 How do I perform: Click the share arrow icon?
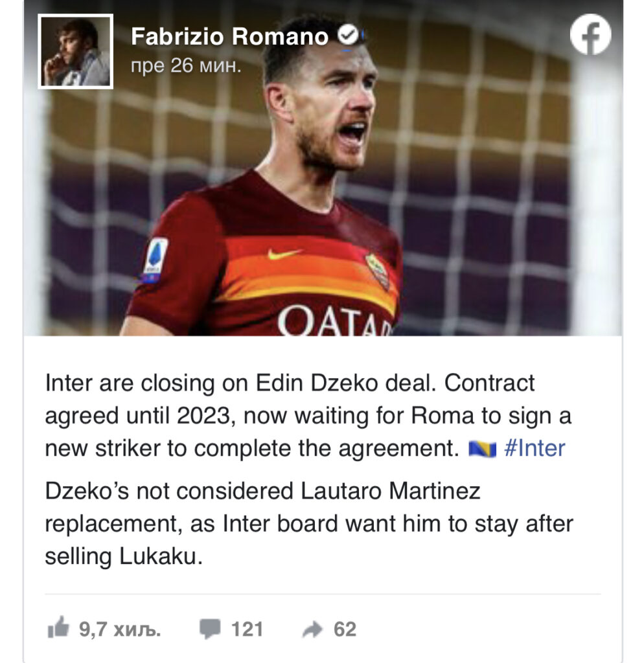(313, 629)
